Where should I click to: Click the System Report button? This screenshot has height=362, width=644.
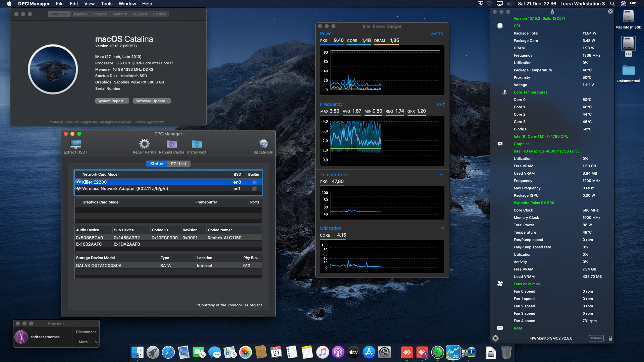tap(112, 101)
